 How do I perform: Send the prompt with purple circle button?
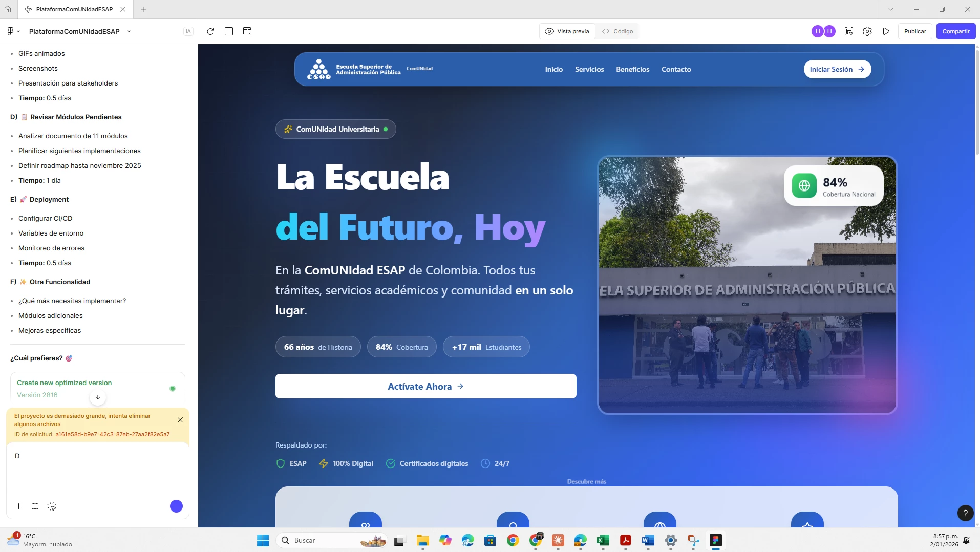[176, 506]
